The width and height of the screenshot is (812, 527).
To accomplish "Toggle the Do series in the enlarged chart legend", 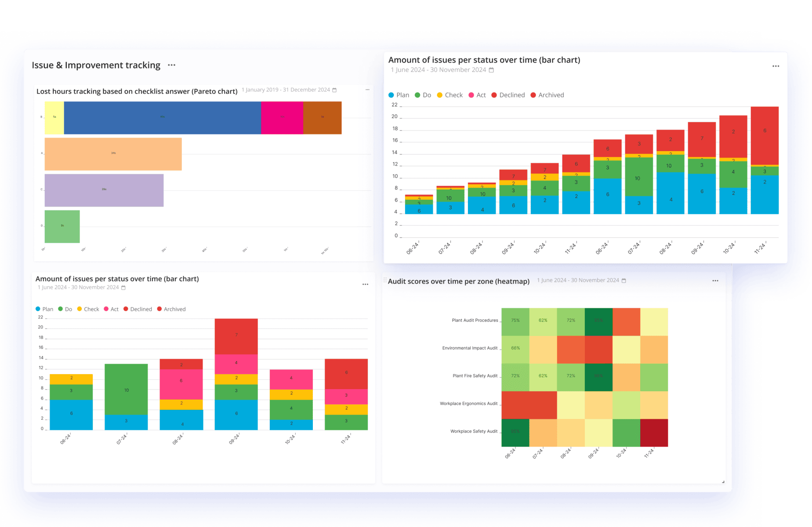I will click(423, 95).
